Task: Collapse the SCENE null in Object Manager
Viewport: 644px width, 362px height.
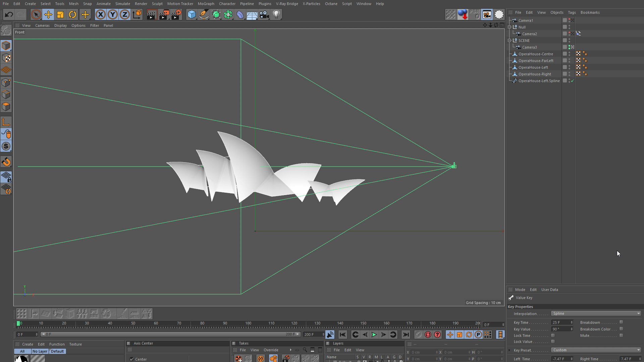Action: tap(509, 40)
